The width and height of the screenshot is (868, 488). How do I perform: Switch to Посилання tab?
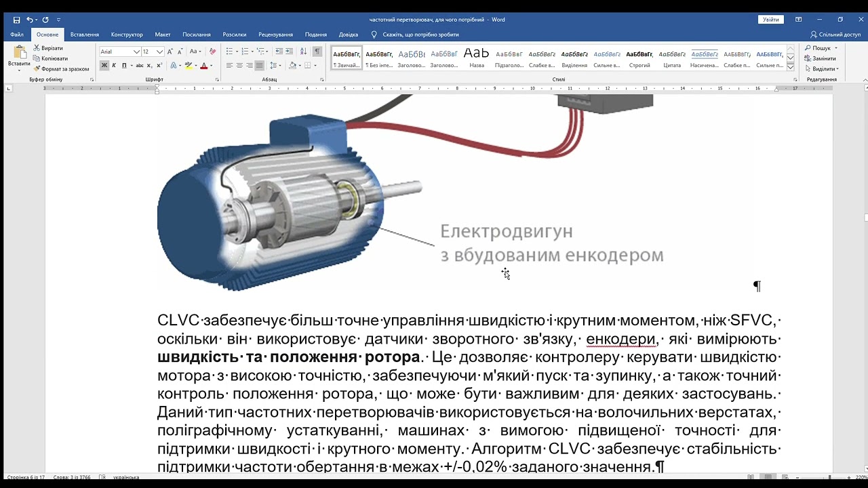point(197,35)
